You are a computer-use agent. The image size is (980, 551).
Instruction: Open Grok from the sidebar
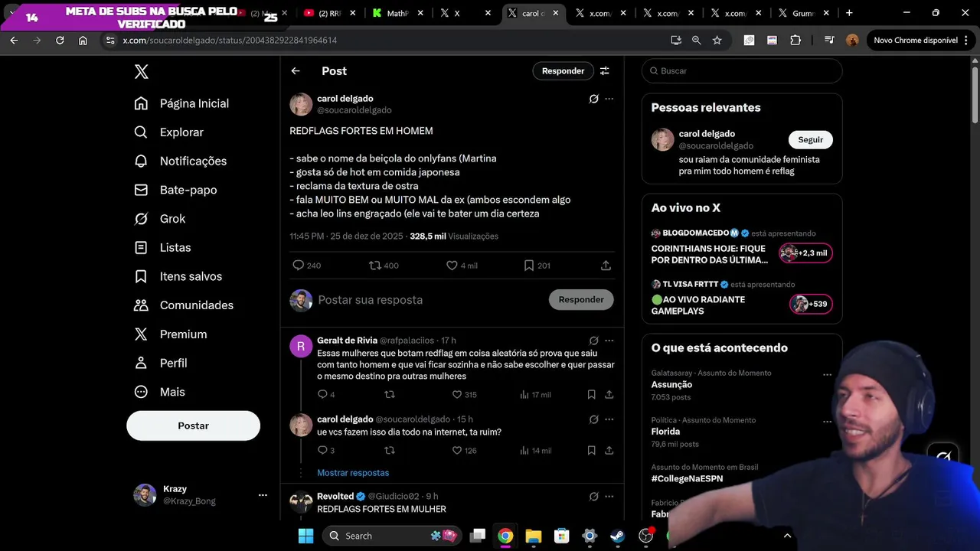[x=159, y=219]
